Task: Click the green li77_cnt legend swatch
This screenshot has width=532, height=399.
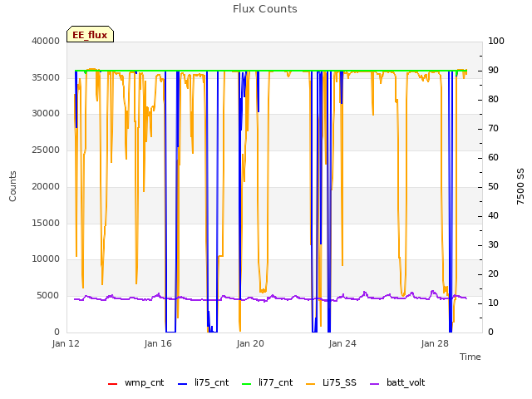Action: pos(247,384)
